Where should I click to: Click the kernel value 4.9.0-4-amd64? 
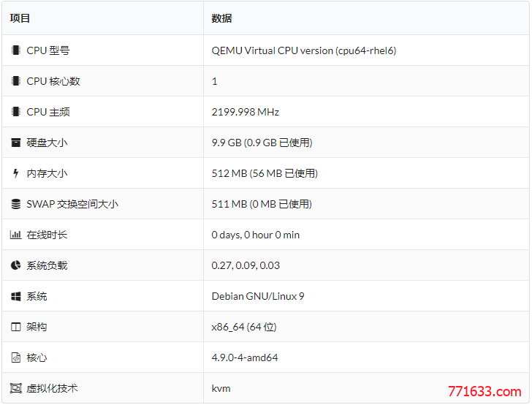coord(244,357)
